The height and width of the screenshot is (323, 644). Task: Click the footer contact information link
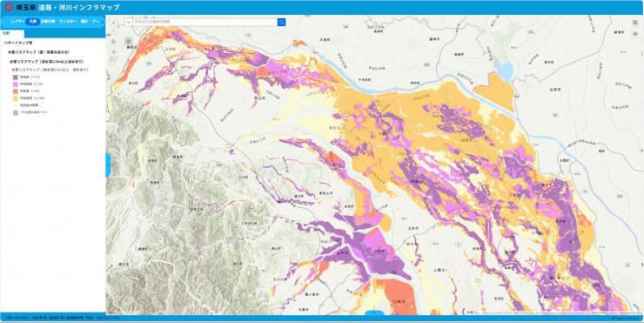pos(62,318)
